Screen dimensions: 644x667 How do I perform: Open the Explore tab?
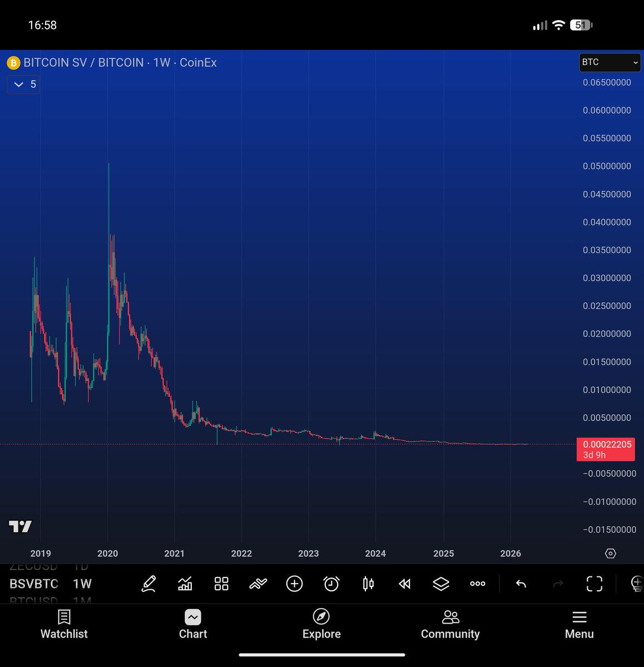click(x=321, y=624)
